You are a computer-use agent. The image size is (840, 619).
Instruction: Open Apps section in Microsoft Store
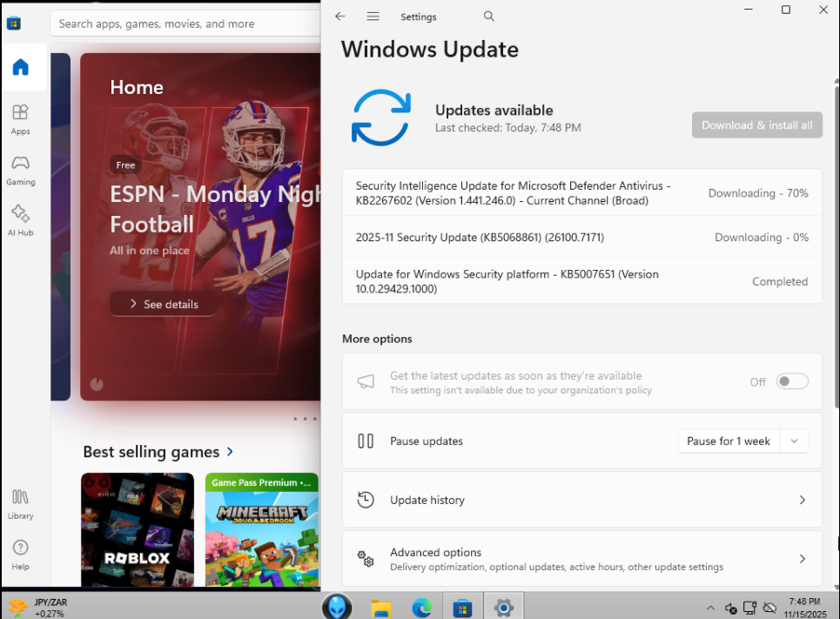point(20,119)
